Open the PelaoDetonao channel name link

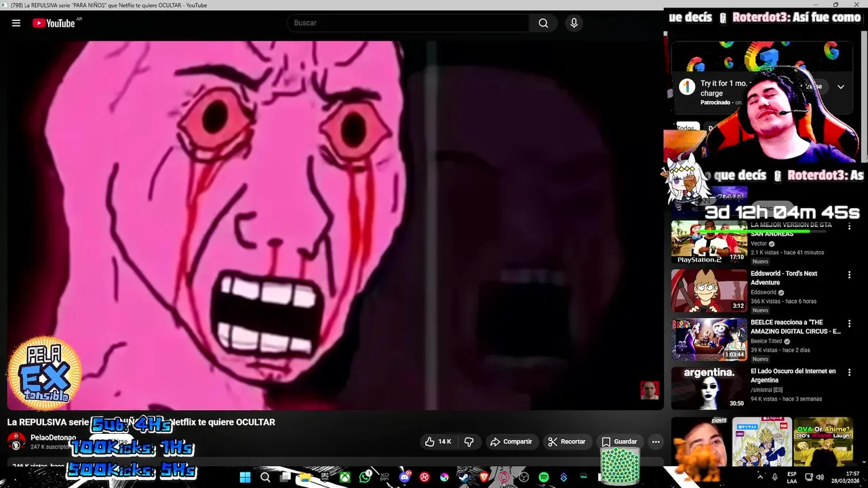click(53, 438)
